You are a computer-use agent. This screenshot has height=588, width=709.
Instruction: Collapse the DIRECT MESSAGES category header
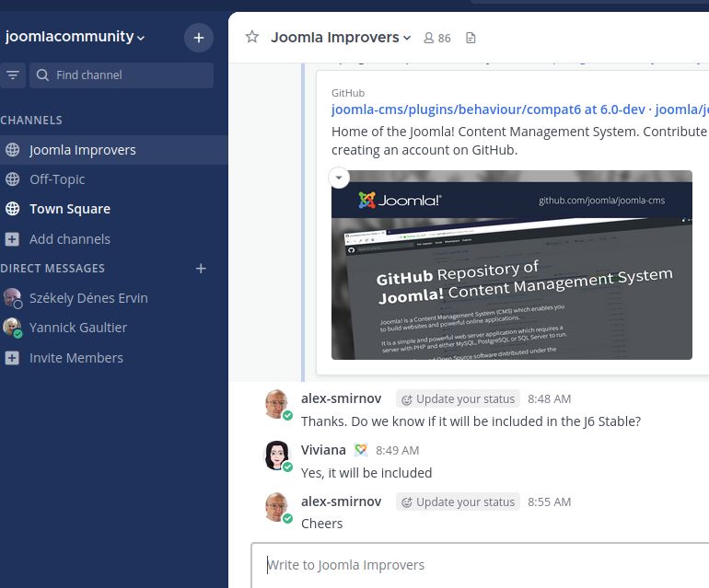tap(52, 269)
